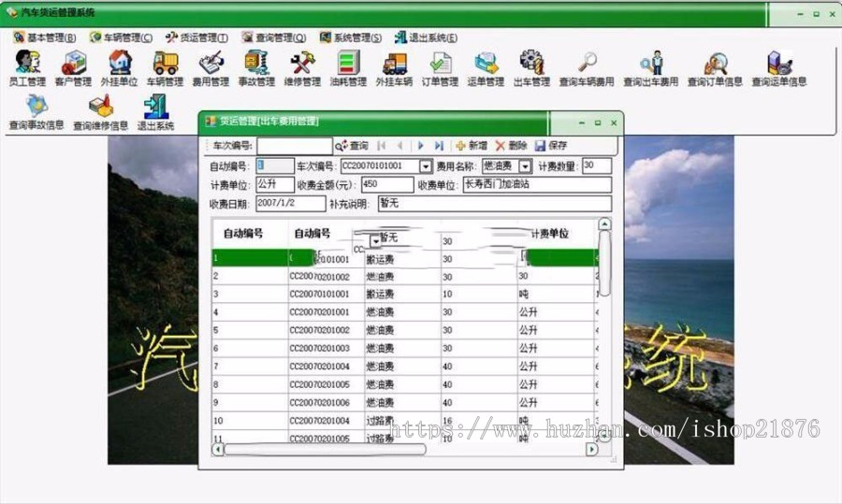Open the 查询事故信息 icon
This screenshot has height=504, width=842.
(x=36, y=106)
